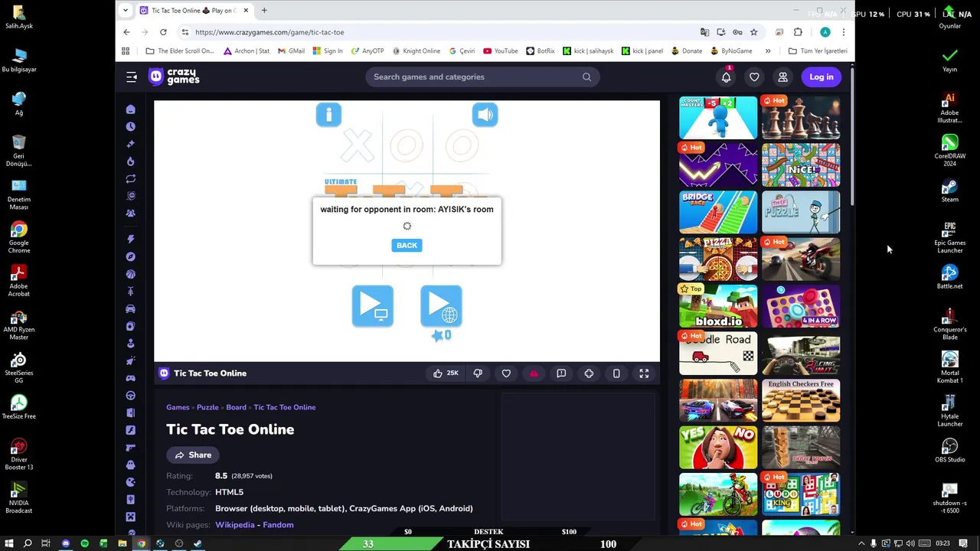Open the YouTube bookmark
The image size is (980, 551).
501,51
